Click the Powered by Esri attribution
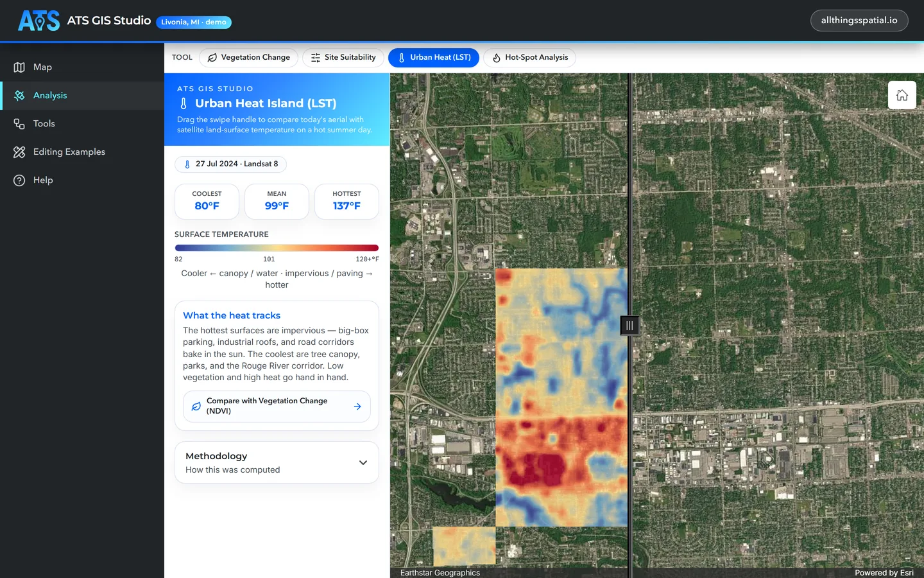This screenshot has width=924, height=578. click(x=884, y=573)
